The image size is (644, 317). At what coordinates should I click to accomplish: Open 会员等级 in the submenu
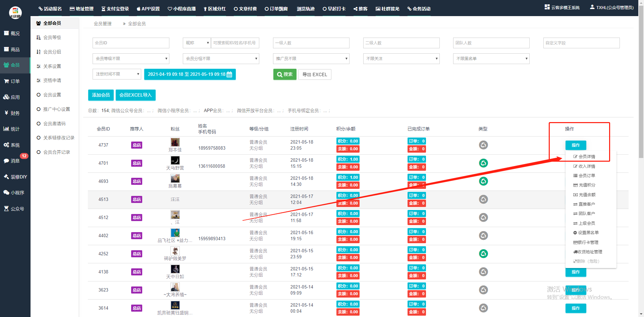point(52,38)
